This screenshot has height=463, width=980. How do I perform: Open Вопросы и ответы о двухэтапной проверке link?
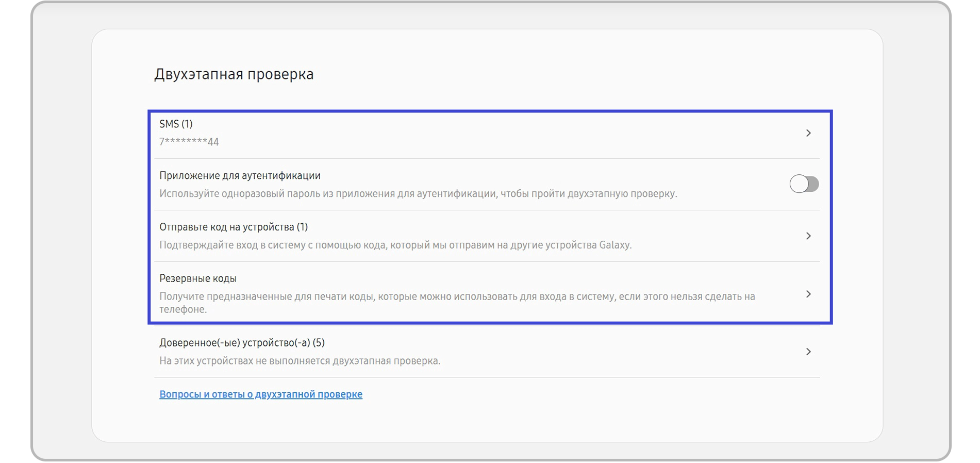tap(260, 394)
